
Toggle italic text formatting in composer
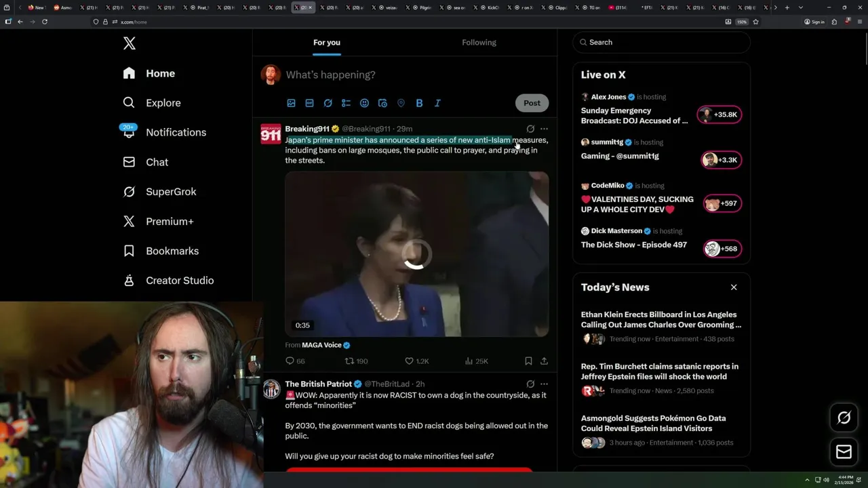(437, 103)
